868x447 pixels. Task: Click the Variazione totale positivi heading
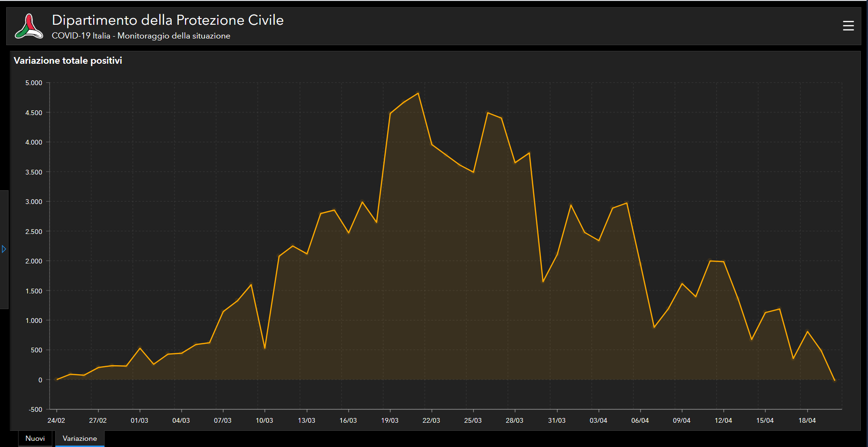coord(68,60)
